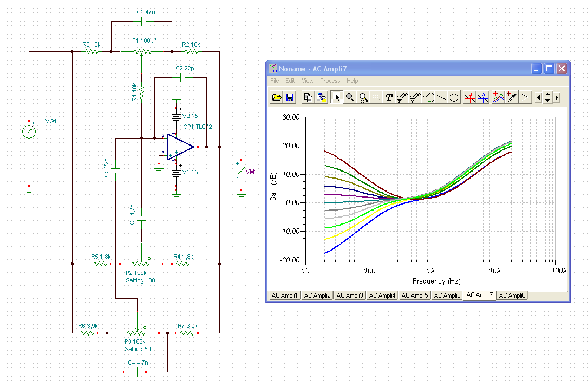Enable cursor a
Screen dimensions: 588x388
(x=469, y=97)
